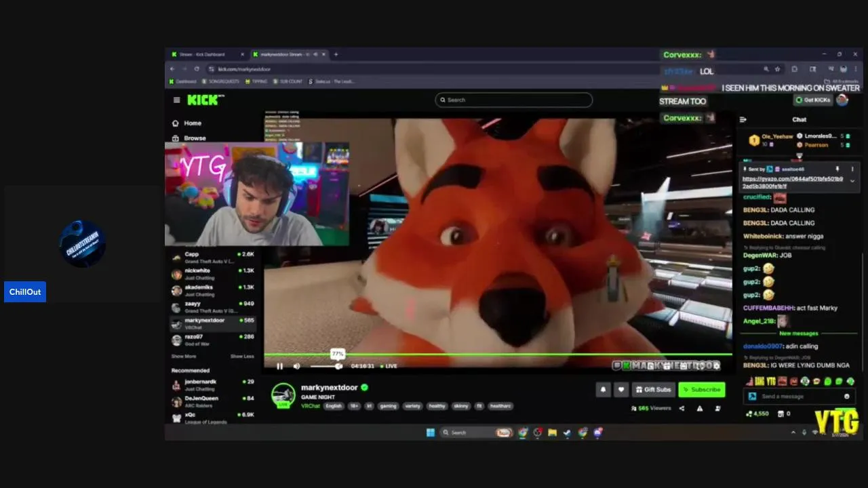Open the SUB COUNT bookmark
This screenshot has width=868, height=488.
[288, 81]
